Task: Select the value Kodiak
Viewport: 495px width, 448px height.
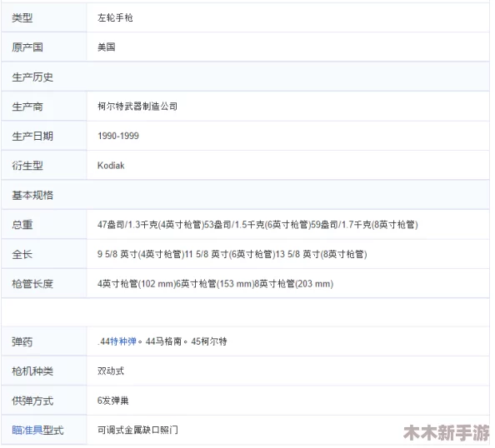Action: 111,166
